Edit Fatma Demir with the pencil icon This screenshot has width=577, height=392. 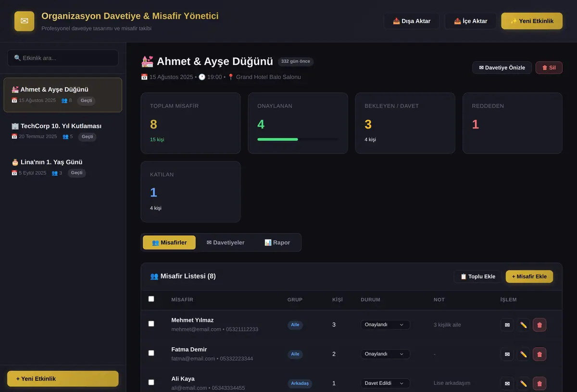[523, 354]
